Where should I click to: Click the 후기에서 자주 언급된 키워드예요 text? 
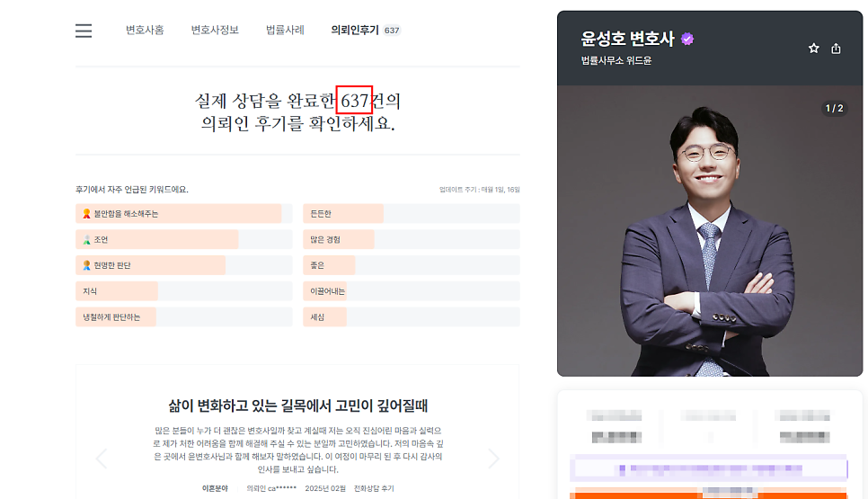point(132,190)
